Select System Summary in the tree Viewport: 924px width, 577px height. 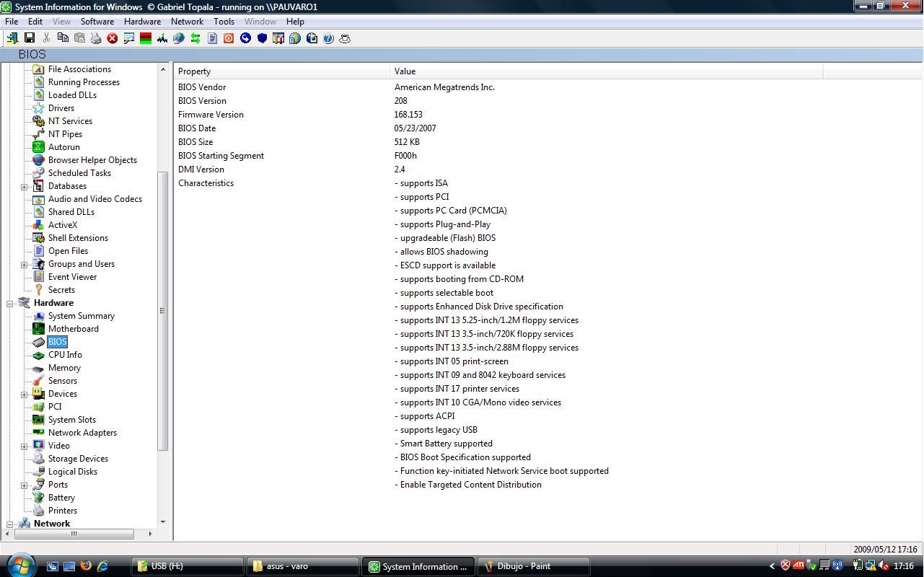82,316
